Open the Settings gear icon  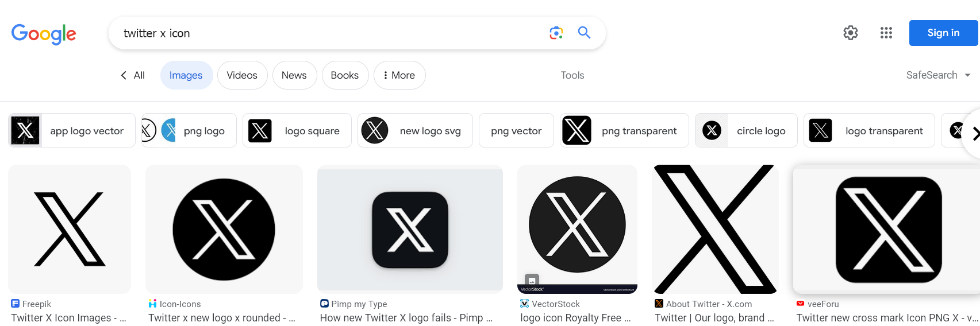(851, 33)
